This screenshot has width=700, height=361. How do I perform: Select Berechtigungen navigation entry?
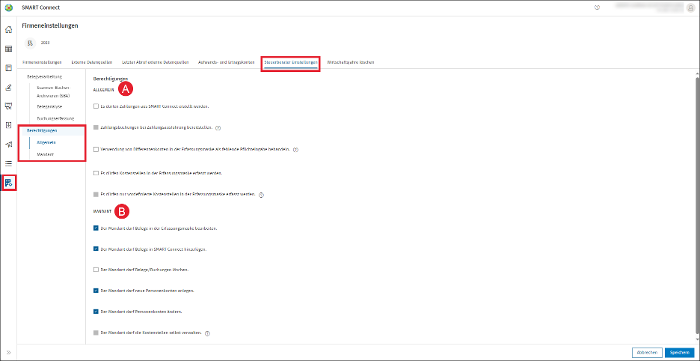click(x=42, y=131)
